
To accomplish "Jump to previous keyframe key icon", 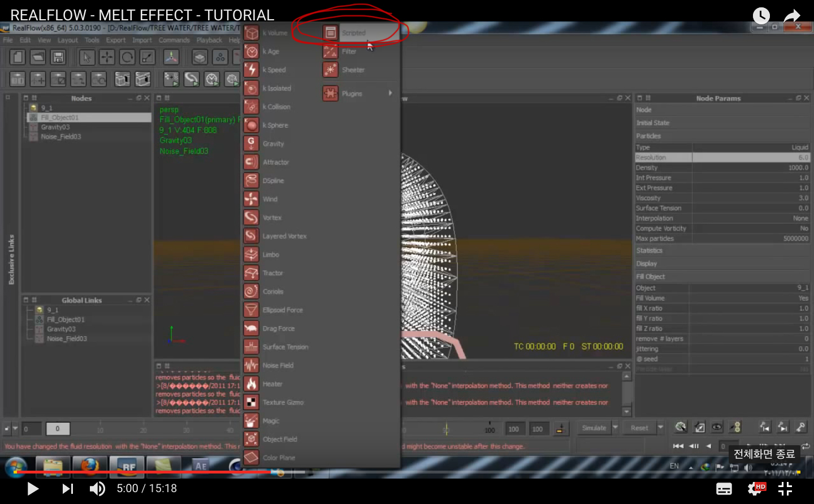I will point(764,427).
